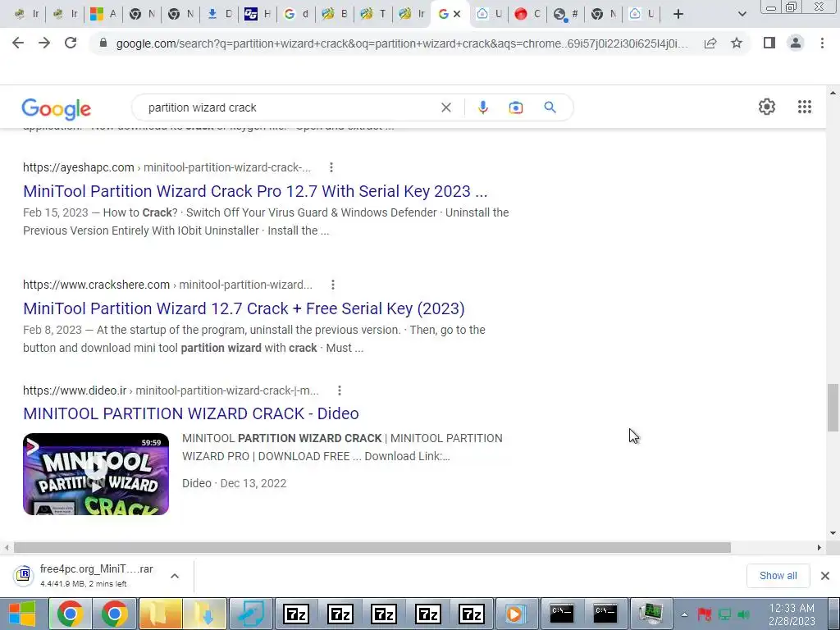The height and width of the screenshot is (630, 840).
Task: Open downloads folder taskbar icon with arrow
Action: (x=205, y=614)
